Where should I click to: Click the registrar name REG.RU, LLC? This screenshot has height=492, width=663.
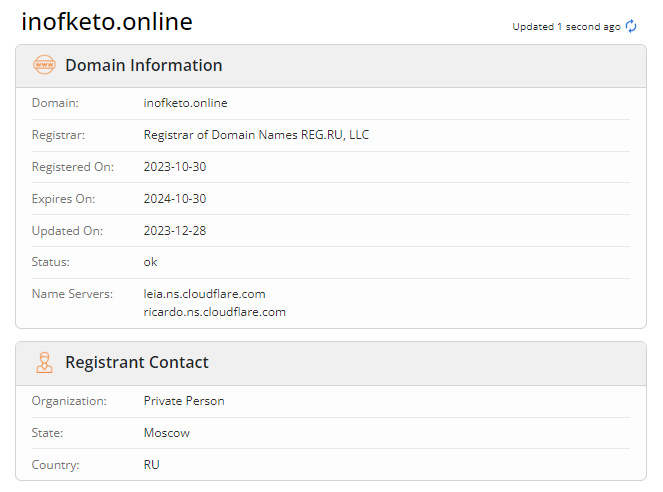click(x=256, y=135)
